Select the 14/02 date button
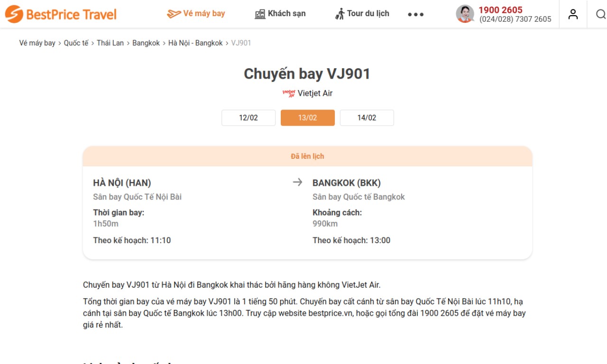Screen dimensions: 607x364 [x=367, y=118]
